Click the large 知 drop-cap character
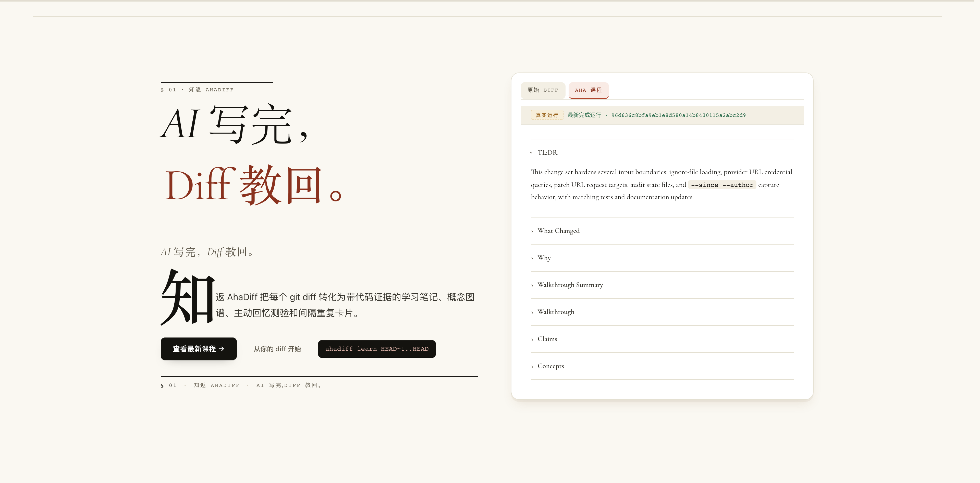Image resolution: width=980 pixels, height=483 pixels. click(188, 296)
